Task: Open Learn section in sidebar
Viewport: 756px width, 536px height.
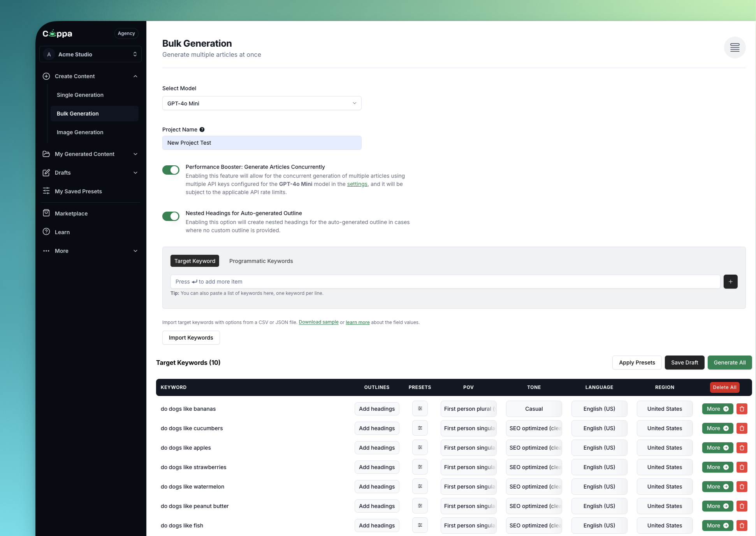Action: [x=62, y=232]
